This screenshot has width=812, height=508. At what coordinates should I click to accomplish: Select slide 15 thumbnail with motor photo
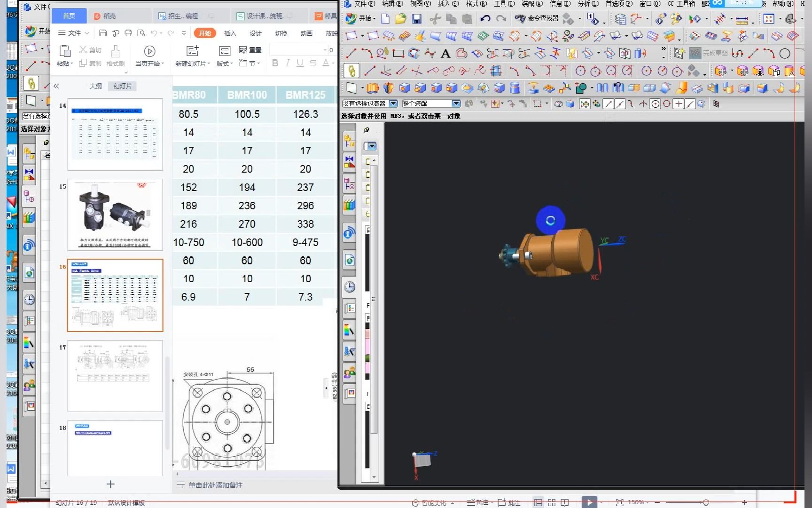point(115,214)
